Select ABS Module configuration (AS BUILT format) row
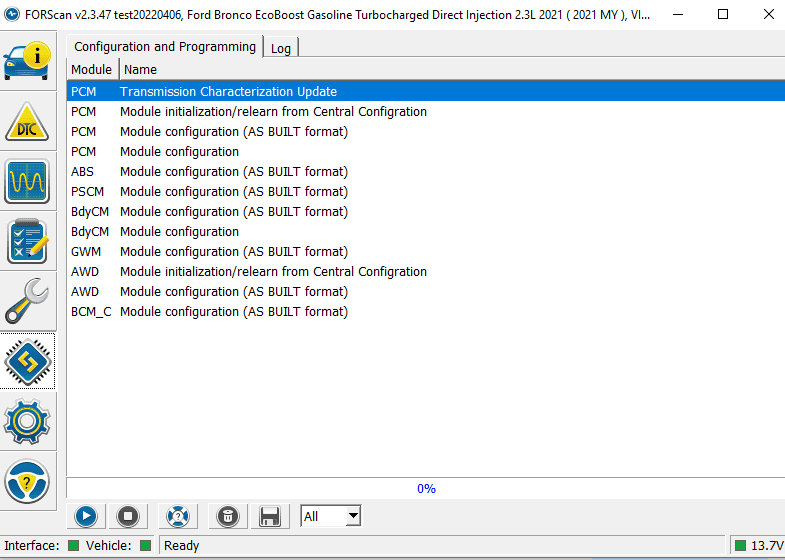 tap(426, 172)
